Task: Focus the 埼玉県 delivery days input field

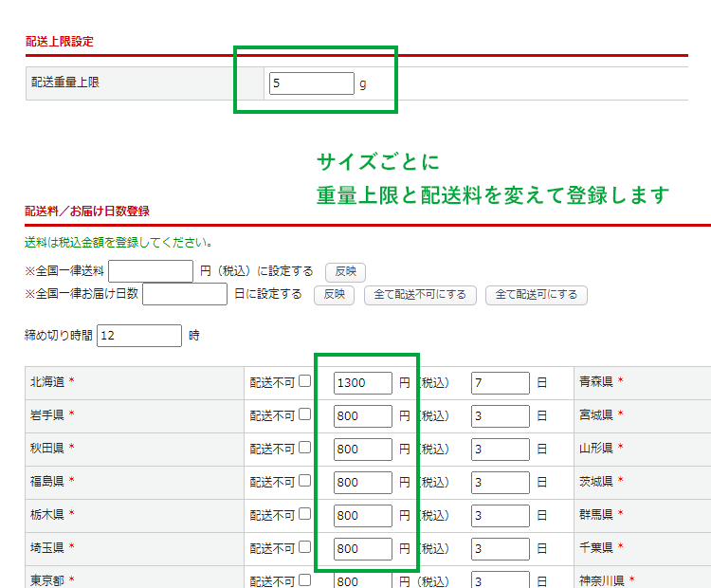Action: tap(500, 549)
